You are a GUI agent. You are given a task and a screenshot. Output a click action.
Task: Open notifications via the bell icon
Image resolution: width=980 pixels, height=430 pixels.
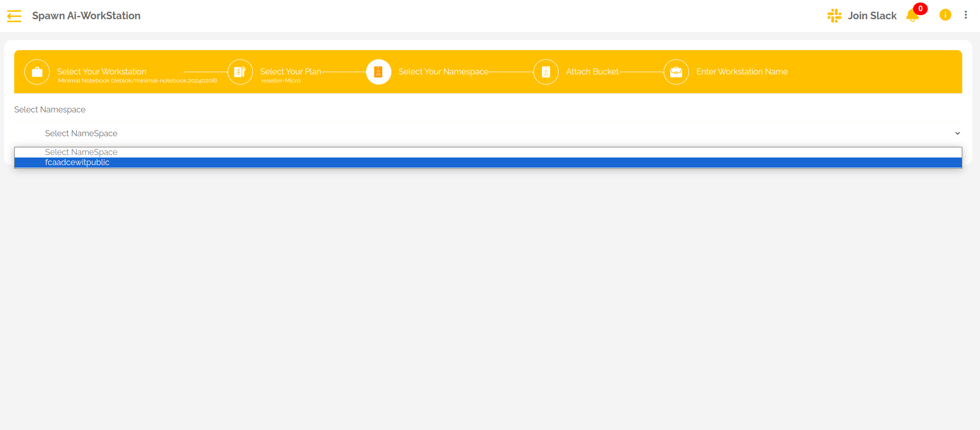point(912,16)
